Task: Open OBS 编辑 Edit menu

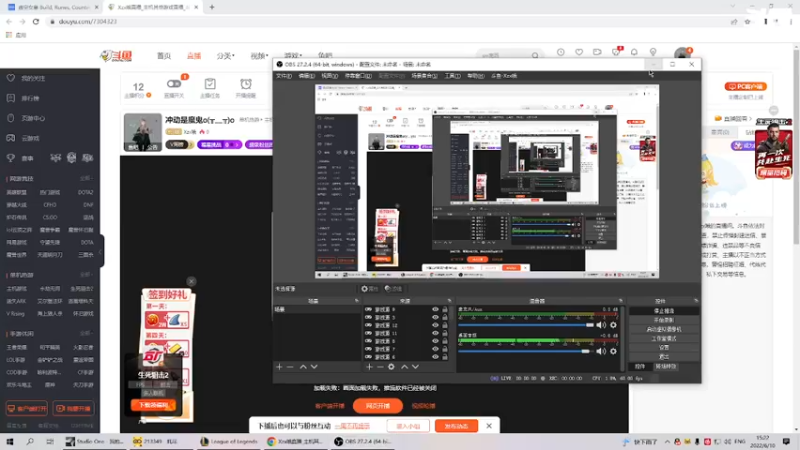Action: 306,76
